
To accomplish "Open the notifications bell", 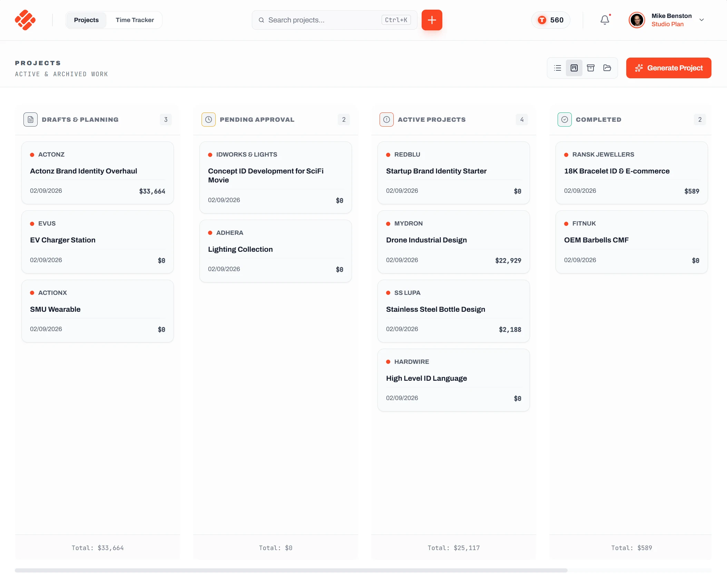I will (x=605, y=20).
